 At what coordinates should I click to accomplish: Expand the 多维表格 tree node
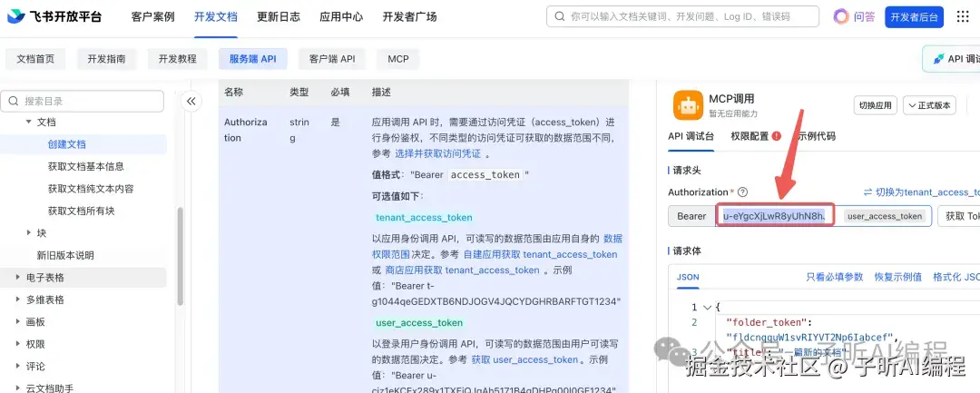tap(17, 300)
